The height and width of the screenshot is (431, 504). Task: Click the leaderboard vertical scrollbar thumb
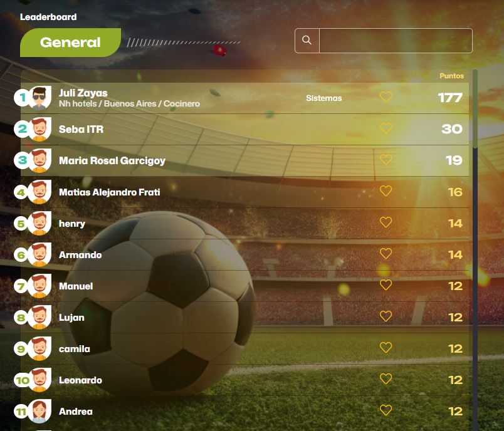(x=475, y=109)
